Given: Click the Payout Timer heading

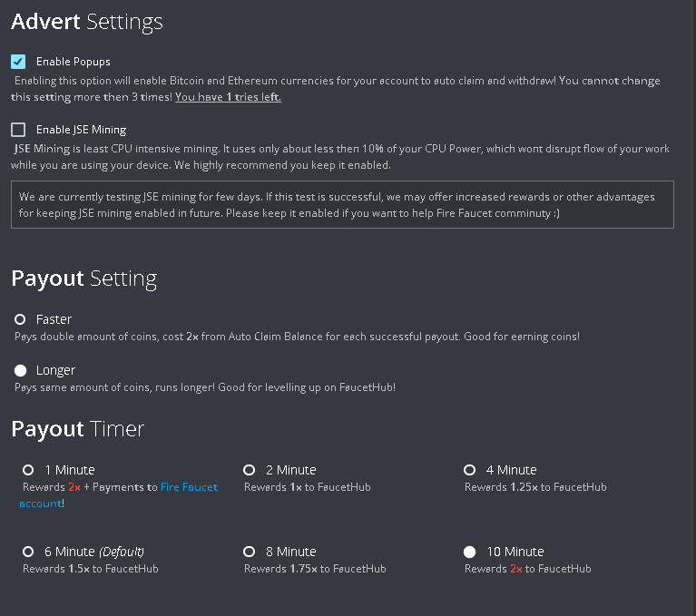Looking at the screenshot, I should click(78, 429).
